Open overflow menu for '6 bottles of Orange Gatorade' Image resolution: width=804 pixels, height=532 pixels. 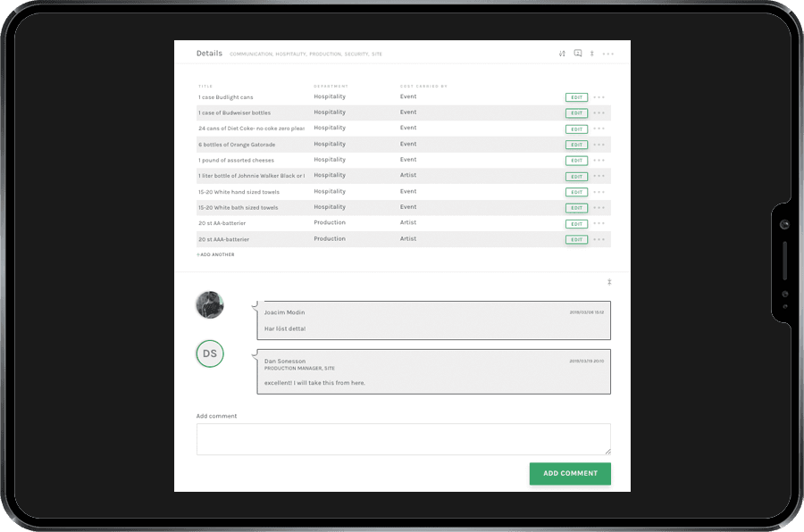pyautogui.click(x=599, y=145)
